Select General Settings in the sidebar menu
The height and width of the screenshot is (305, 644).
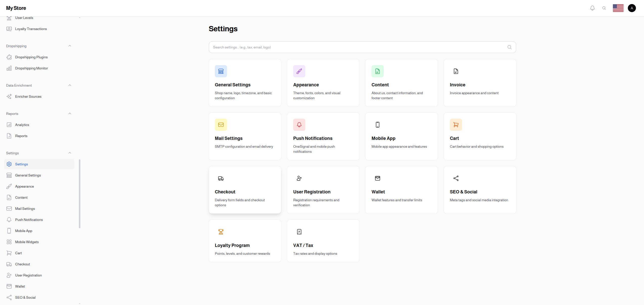[28, 175]
